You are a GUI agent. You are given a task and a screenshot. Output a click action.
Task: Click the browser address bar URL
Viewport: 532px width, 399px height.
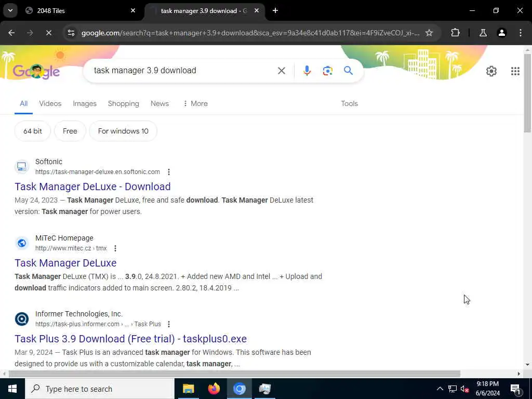(x=250, y=33)
